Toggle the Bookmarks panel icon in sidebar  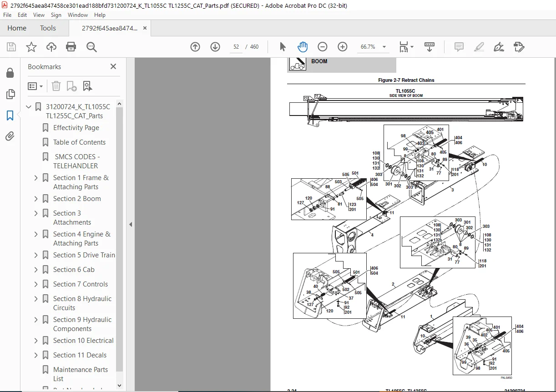[x=10, y=116]
